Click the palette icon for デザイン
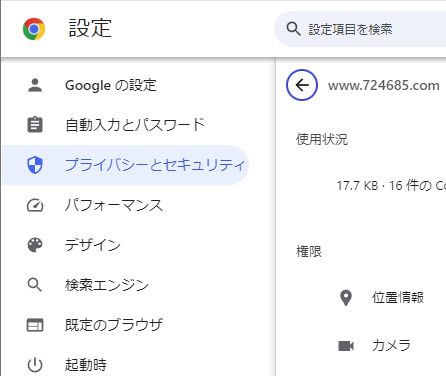The width and height of the screenshot is (446, 376). (35, 245)
